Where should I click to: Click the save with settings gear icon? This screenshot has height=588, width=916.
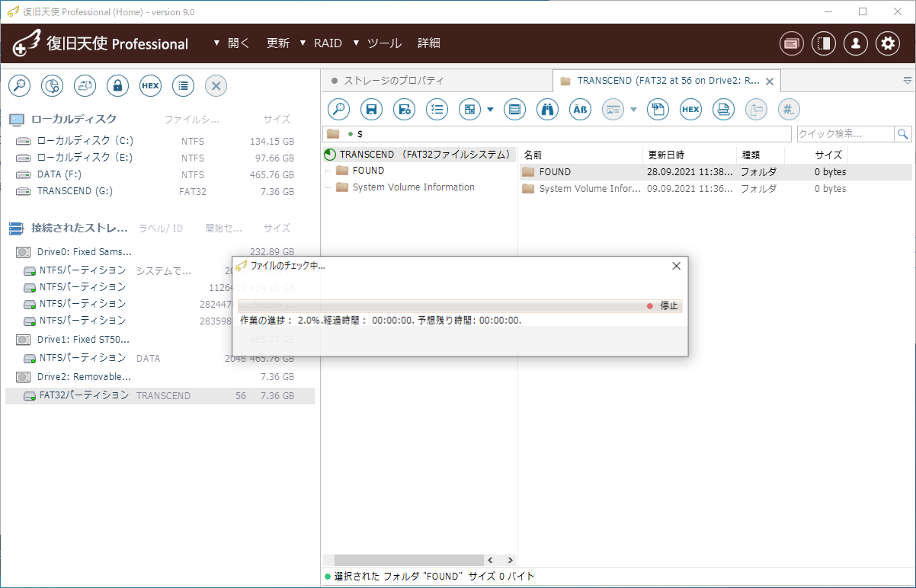point(404,110)
